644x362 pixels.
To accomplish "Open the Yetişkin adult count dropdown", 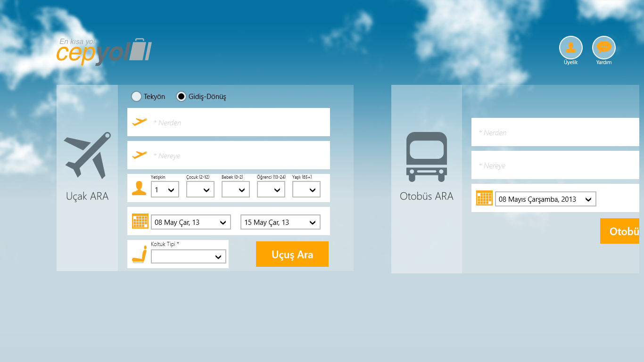I will (165, 189).
